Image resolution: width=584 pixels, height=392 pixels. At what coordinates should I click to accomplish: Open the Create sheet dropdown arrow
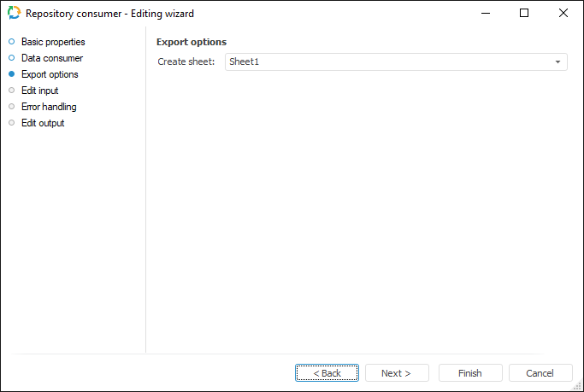[x=557, y=62]
